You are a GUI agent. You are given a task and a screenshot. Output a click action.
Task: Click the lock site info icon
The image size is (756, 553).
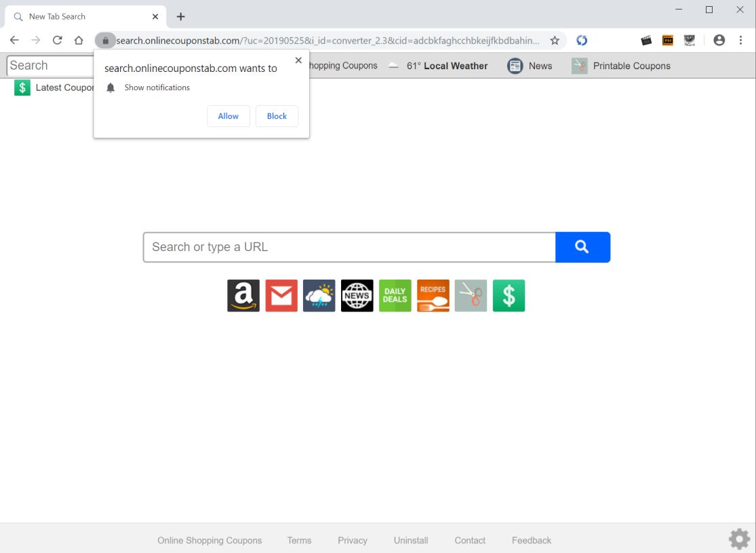tap(105, 41)
